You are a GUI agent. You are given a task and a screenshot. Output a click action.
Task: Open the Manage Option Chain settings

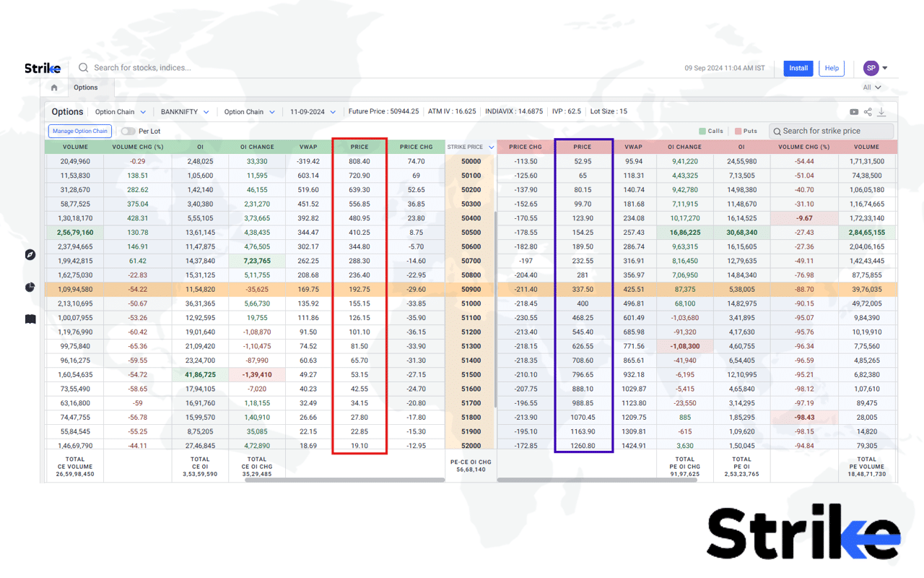click(x=79, y=131)
